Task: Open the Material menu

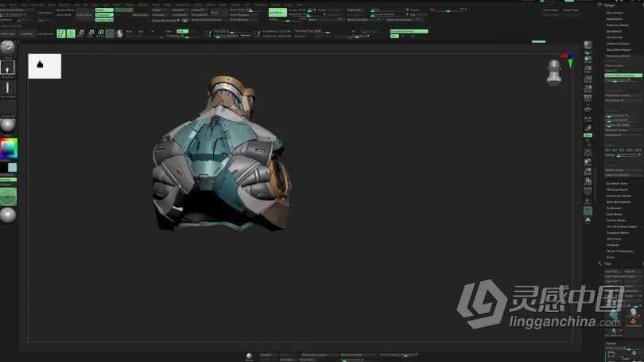Action: tap(142, 5)
